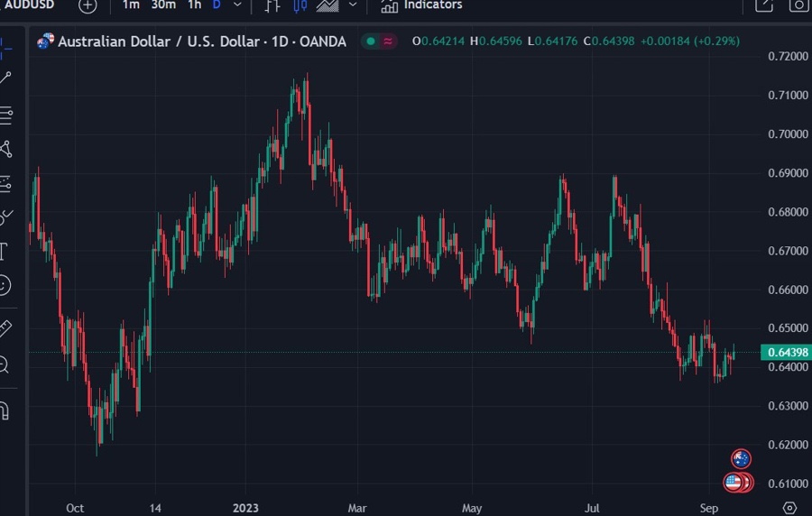Viewport: 812px width, 516px height.
Task: Click the zoom in magnifier tool
Action: (5, 364)
